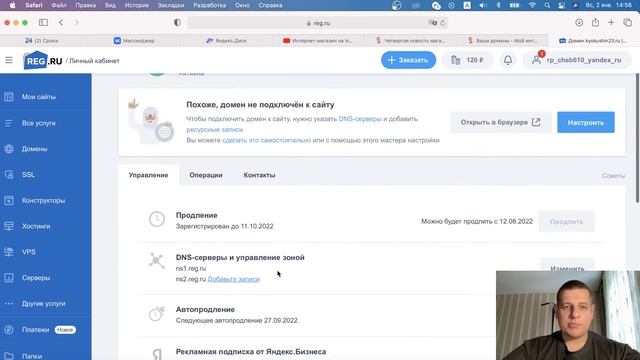This screenshot has width=640, height=360.
Task: Click the Safari share icon
Action: (596, 22)
